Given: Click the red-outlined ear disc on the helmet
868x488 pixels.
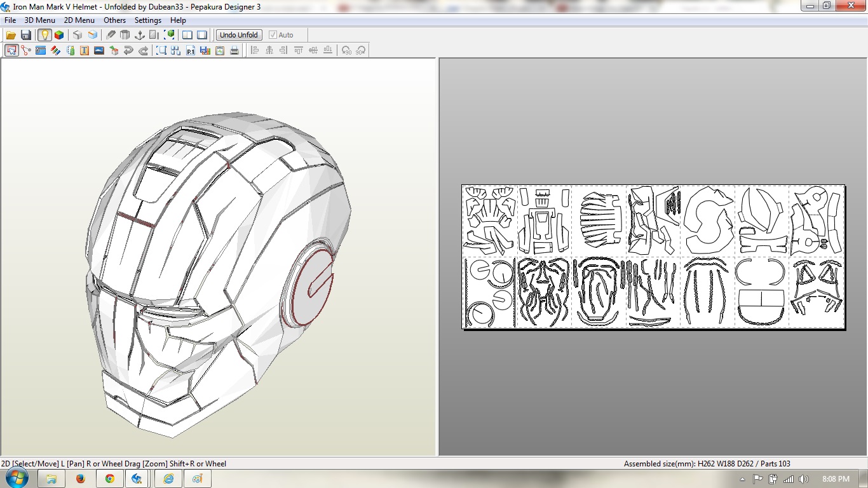Looking at the screenshot, I should tap(313, 286).
